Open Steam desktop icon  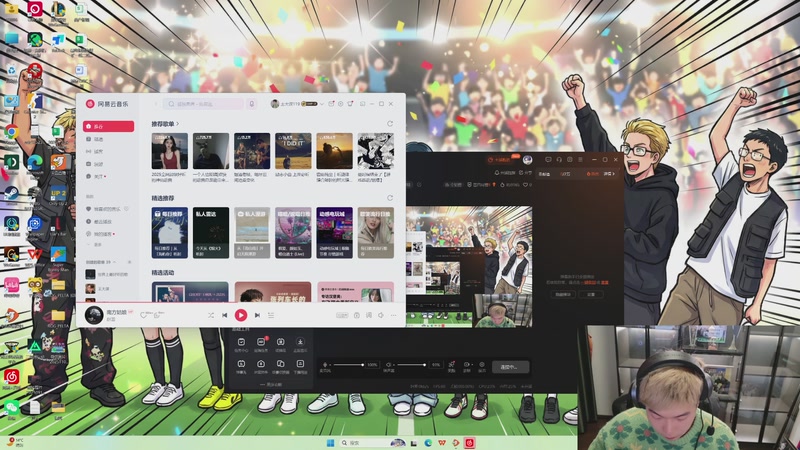click(x=11, y=194)
